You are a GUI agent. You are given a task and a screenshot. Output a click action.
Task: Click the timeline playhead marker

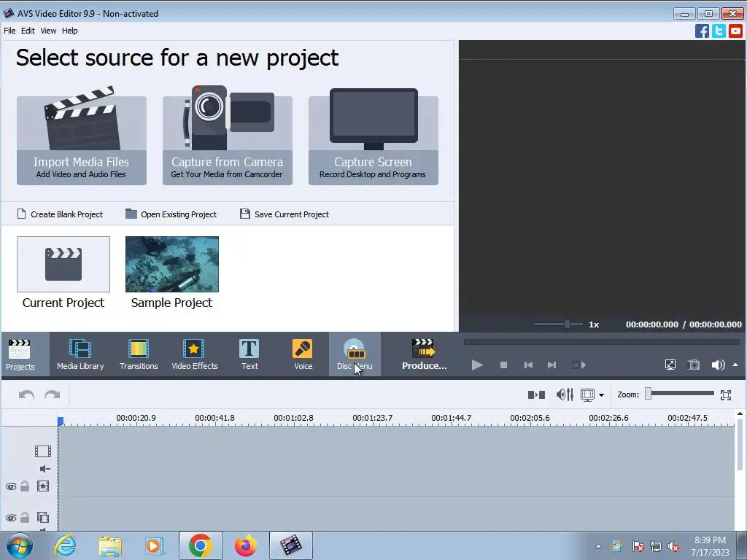point(61,421)
